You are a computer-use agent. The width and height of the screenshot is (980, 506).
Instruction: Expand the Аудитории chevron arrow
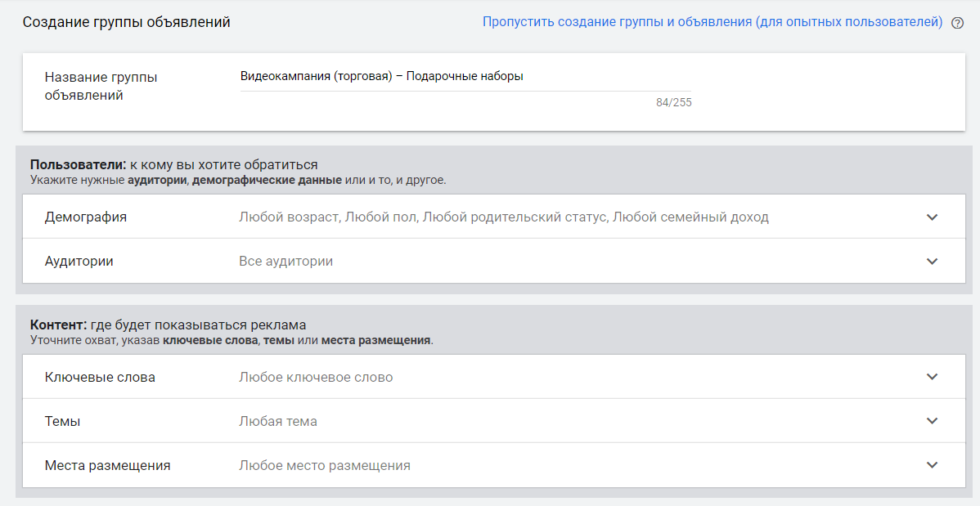click(932, 262)
